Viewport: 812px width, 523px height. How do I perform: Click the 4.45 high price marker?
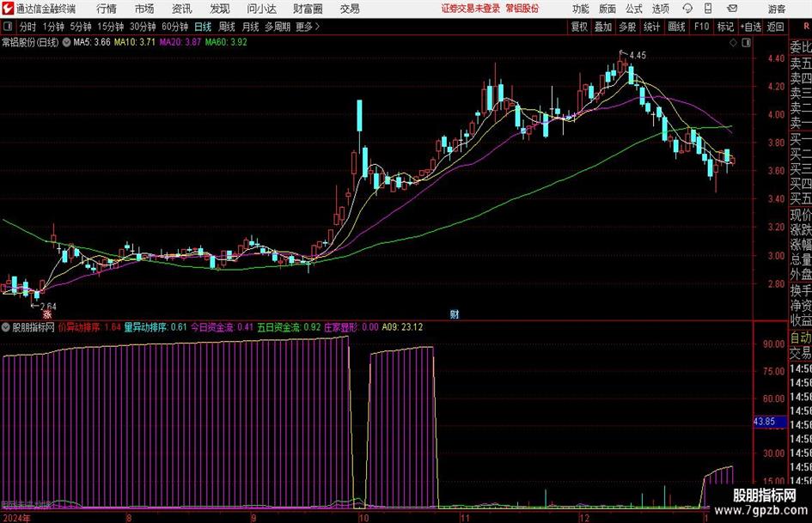pyautogui.click(x=638, y=56)
